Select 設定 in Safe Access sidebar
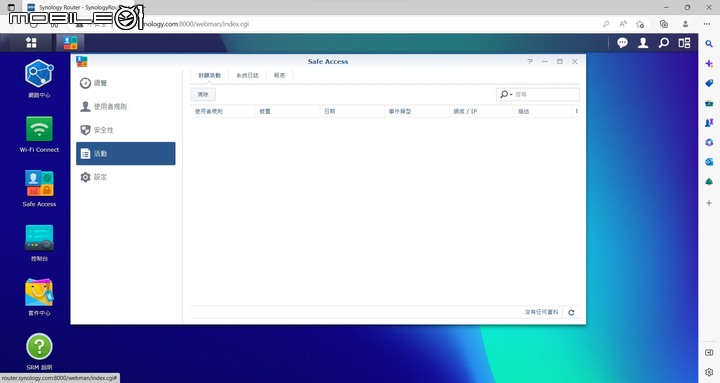This screenshot has width=720, height=383. (x=125, y=177)
